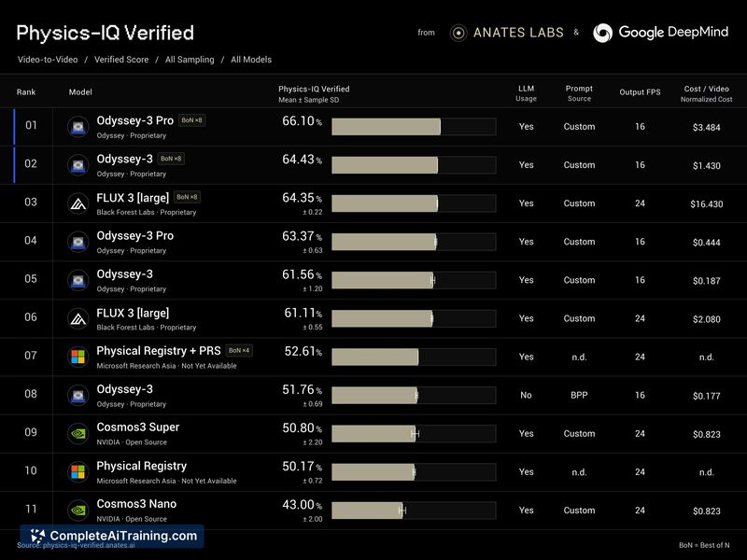The width and height of the screenshot is (747, 560).
Task: Click the 66.10% score bar for rank 01
Action: (414, 127)
